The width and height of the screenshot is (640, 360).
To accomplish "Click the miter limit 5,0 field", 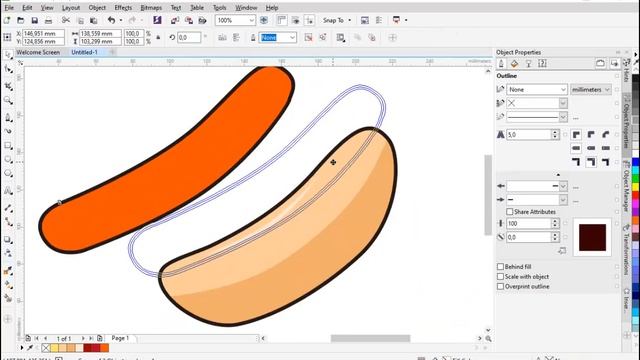I will 529,134.
